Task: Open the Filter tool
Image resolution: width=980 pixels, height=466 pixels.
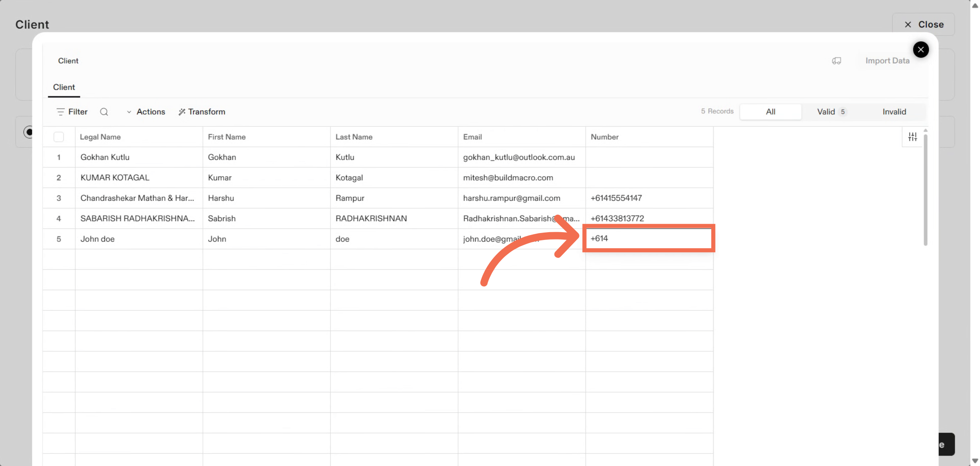Action: 72,112
